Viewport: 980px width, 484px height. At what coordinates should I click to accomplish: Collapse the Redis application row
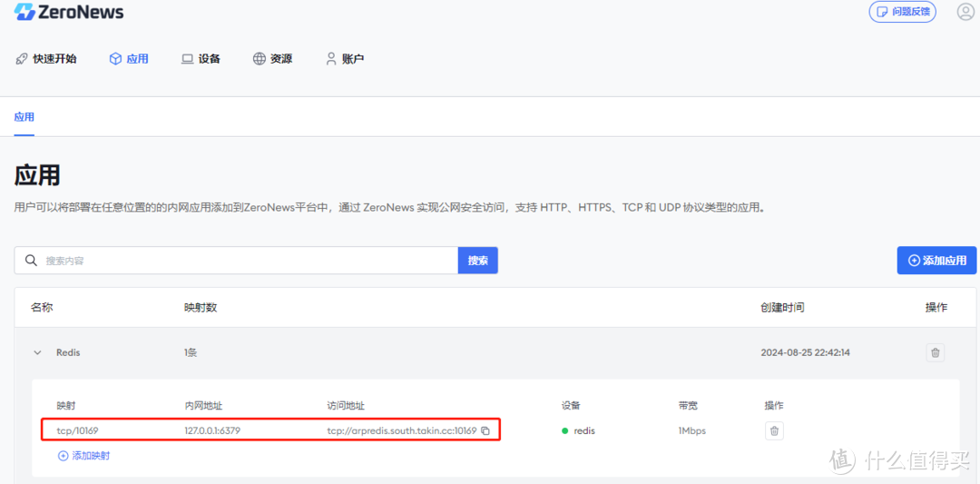pos(37,352)
